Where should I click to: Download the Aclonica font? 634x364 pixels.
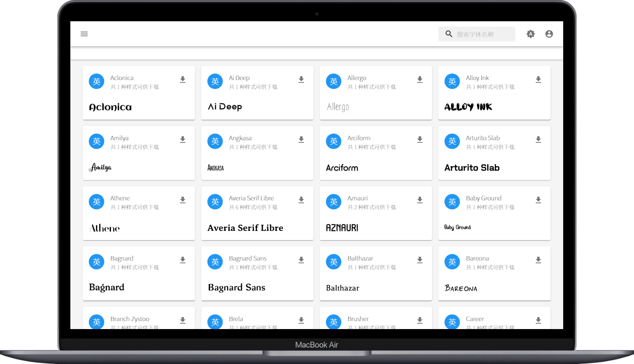coord(183,80)
